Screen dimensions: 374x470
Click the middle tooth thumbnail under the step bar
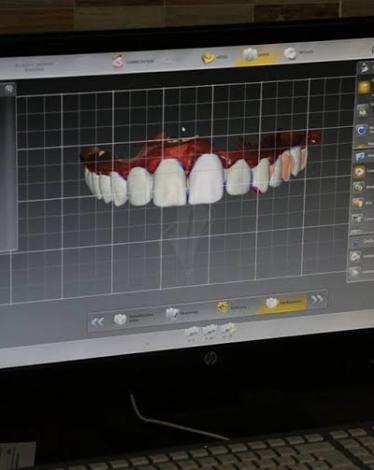pos(210,330)
